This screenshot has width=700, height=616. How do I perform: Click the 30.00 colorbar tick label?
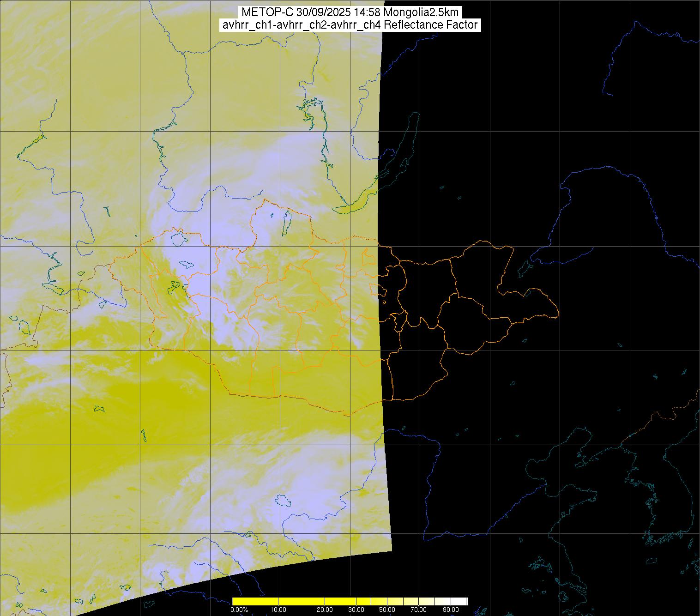point(356,610)
